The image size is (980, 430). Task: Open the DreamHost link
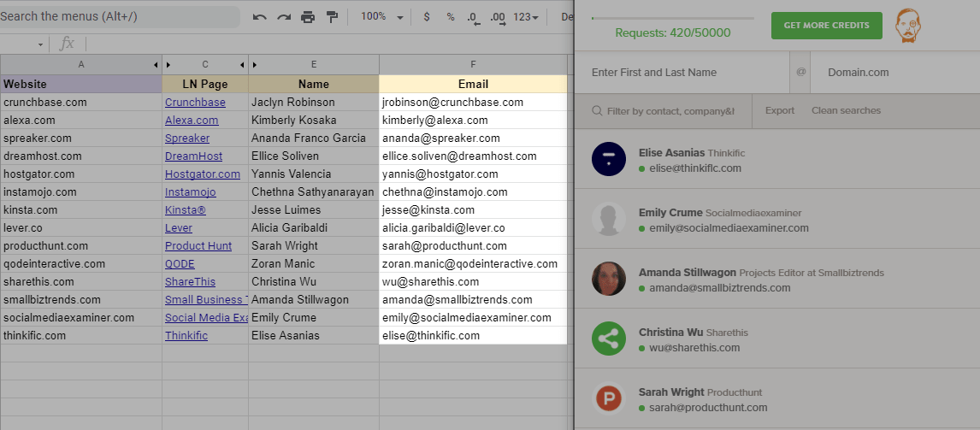point(193,156)
